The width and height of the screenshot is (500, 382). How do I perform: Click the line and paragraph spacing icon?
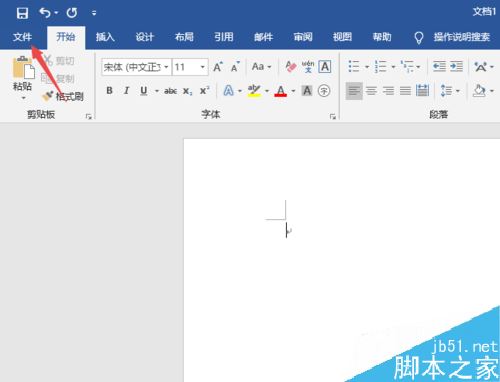click(446, 91)
